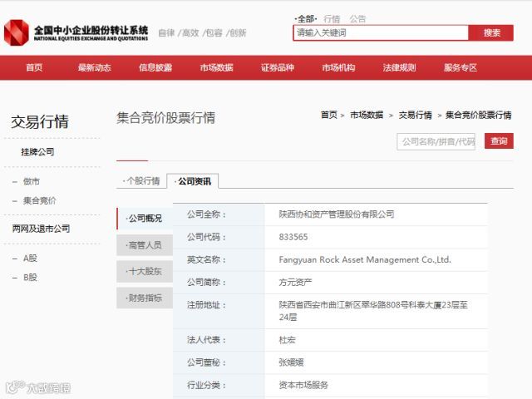Open the 证券品种 menu

tap(277, 67)
